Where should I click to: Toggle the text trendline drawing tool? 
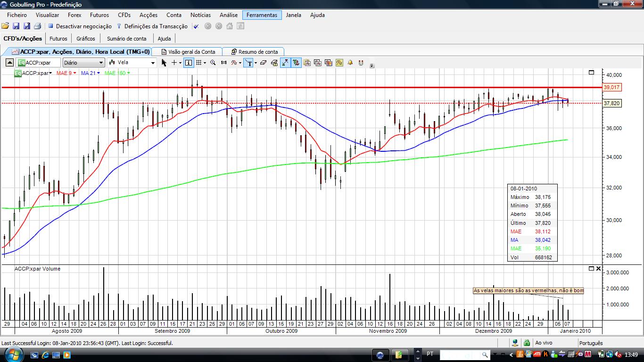tap(248, 63)
